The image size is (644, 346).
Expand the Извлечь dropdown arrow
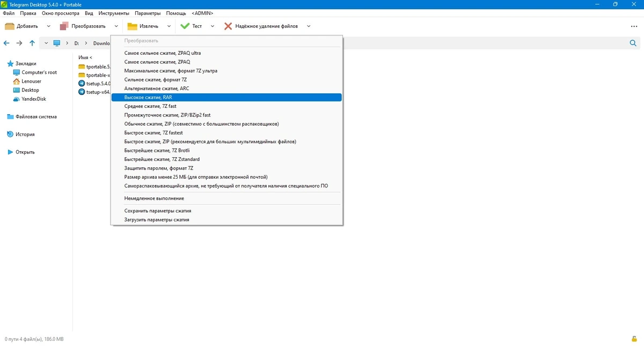pyautogui.click(x=169, y=26)
